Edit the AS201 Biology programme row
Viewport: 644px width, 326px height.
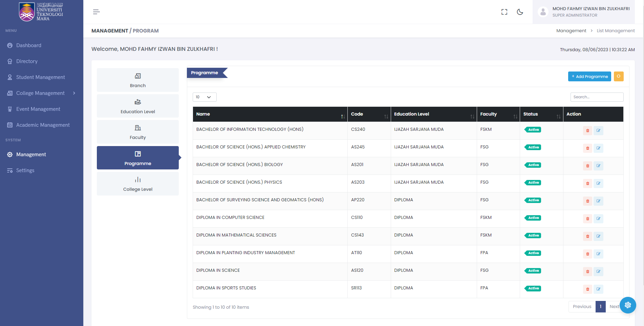tap(598, 166)
